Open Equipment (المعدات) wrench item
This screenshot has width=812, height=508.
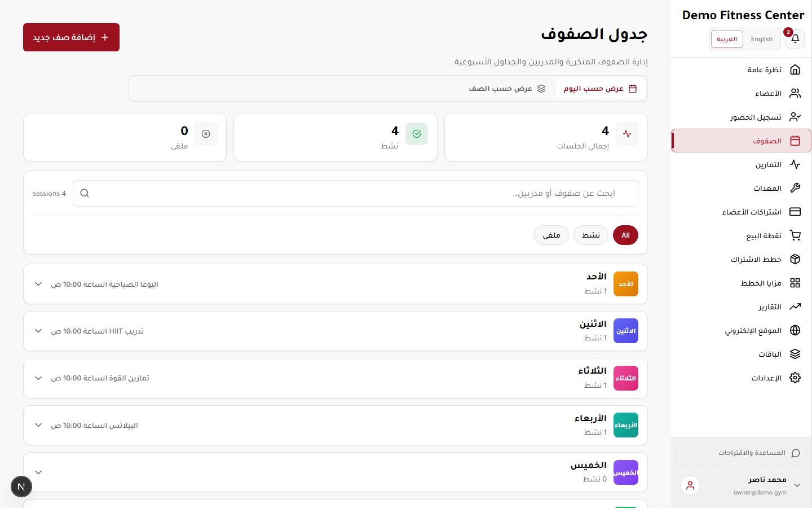point(741,188)
